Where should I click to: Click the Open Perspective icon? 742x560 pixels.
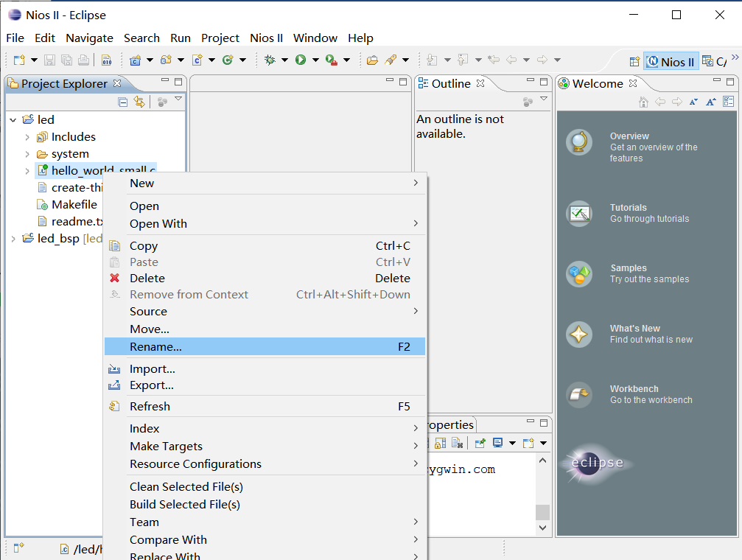point(634,62)
